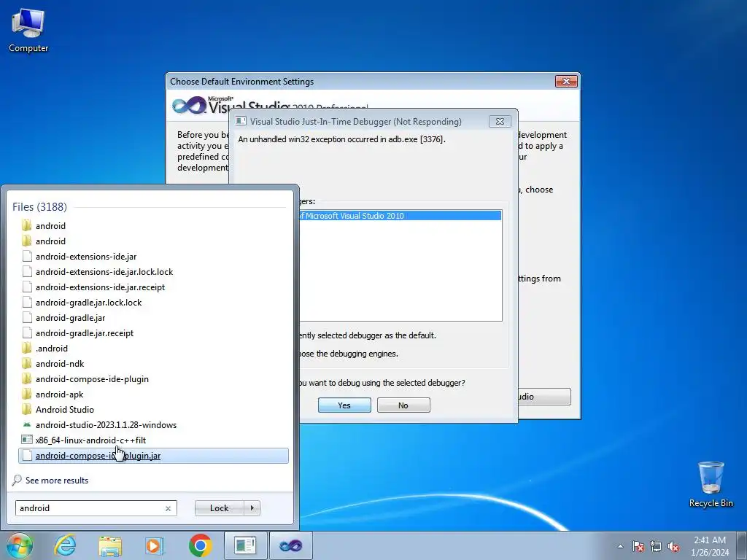Open the android-apk folder
Screen dimensions: 747x560
pyautogui.click(x=153, y=394)
